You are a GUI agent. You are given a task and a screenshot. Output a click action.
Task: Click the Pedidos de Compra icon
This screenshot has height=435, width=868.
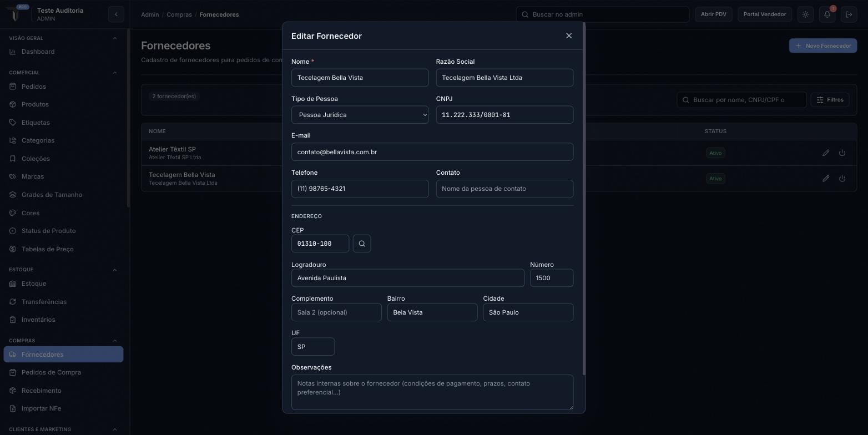point(13,372)
